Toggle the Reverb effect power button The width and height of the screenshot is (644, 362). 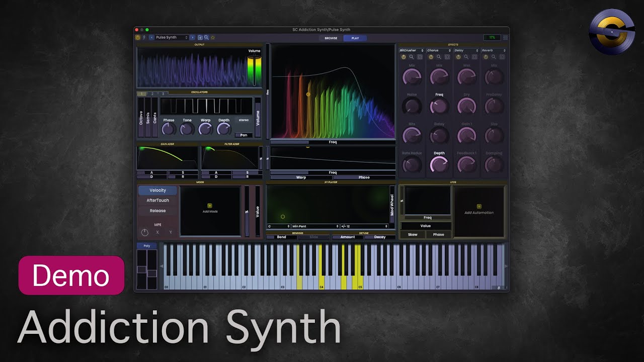[x=486, y=57]
